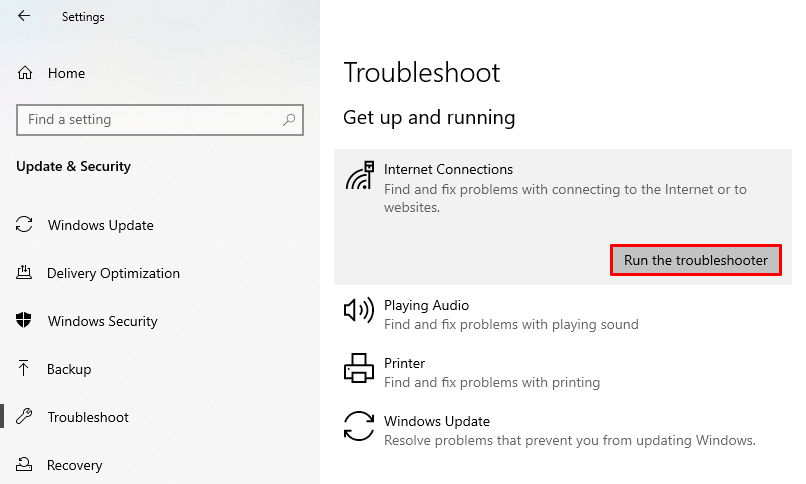The width and height of the screenshot is (806, 484).
Task: Open the Windows Security section
Action: point(102,321)
